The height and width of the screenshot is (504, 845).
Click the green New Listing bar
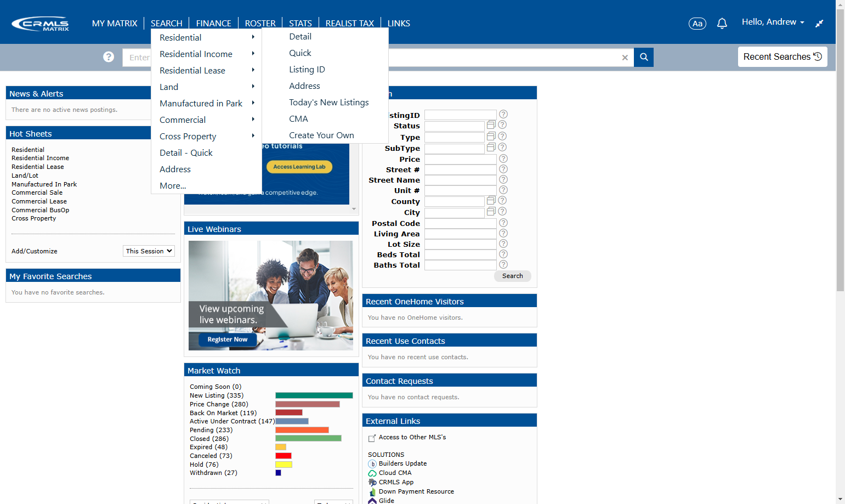314,395
